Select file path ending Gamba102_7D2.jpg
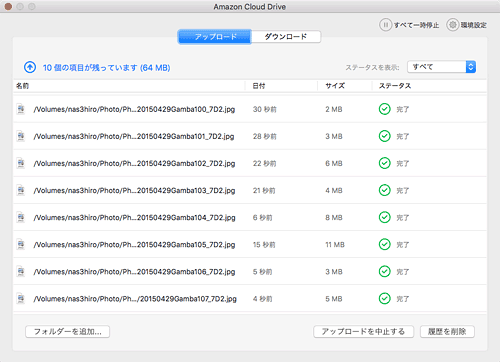The height and width of the screenshot is (362, 500). (x=134, y=164)
